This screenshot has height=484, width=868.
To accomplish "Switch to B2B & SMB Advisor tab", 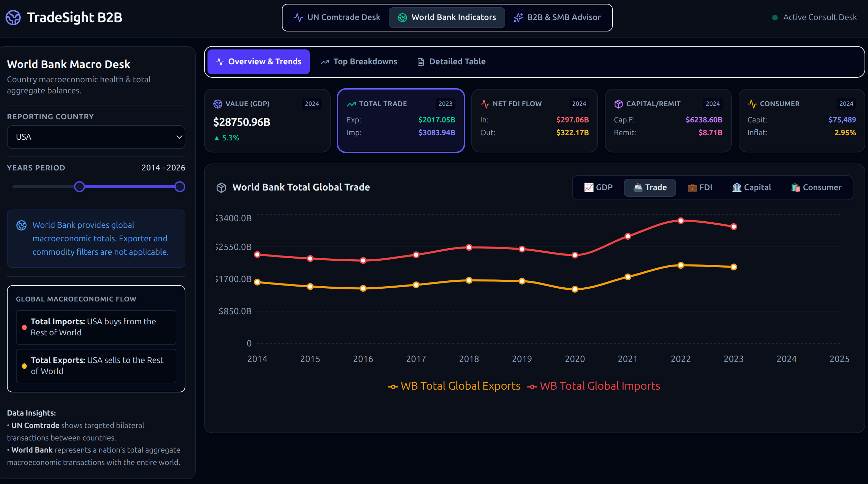I will pyautogui.click(x=557, y=17).
